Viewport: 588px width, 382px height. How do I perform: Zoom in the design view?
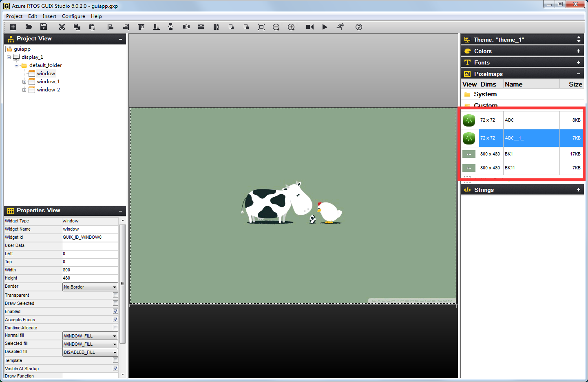pos(291,27)
